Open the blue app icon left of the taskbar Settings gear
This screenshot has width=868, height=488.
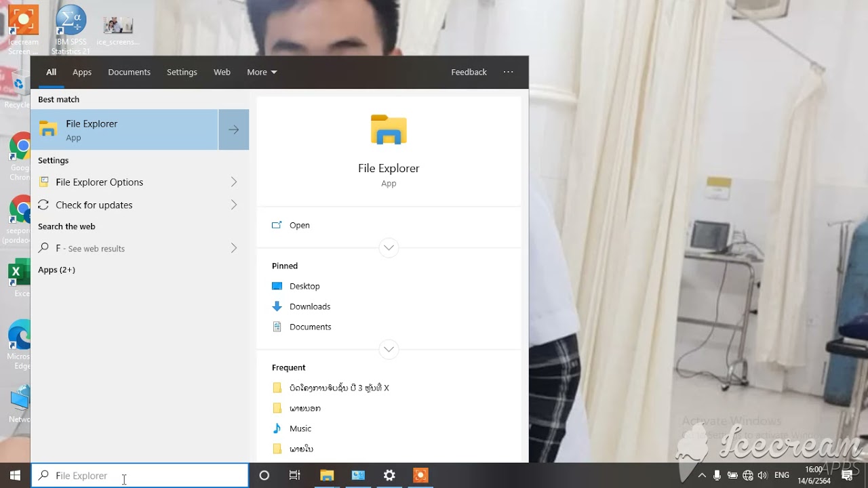coord(358,475)
